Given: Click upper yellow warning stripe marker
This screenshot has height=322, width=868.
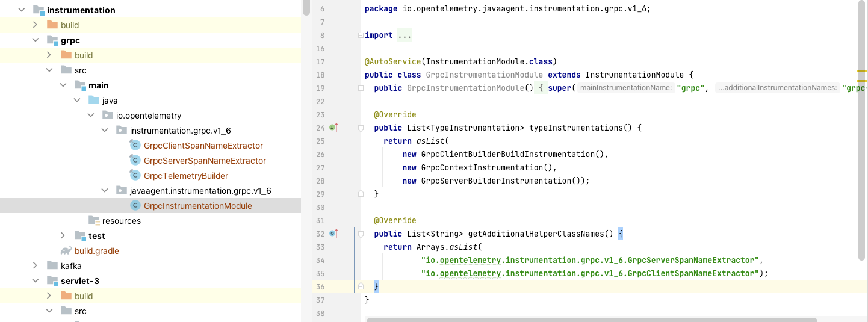Looking at the screenshot, I should tap(862, 71).
